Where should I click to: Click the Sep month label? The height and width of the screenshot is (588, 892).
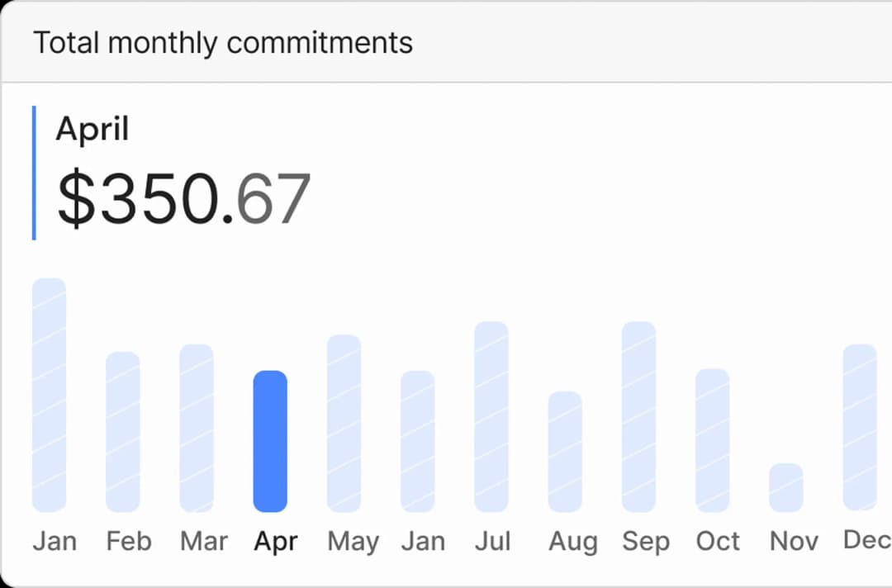coord(645,541)
